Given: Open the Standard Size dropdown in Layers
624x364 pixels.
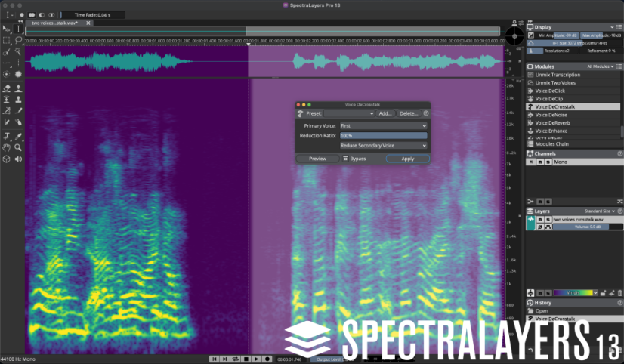Looking at the screenshot, I should [600, 211].
